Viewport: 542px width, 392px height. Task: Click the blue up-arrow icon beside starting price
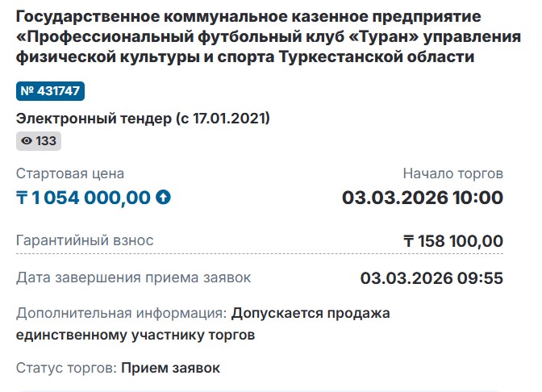(x=163, y=198)
